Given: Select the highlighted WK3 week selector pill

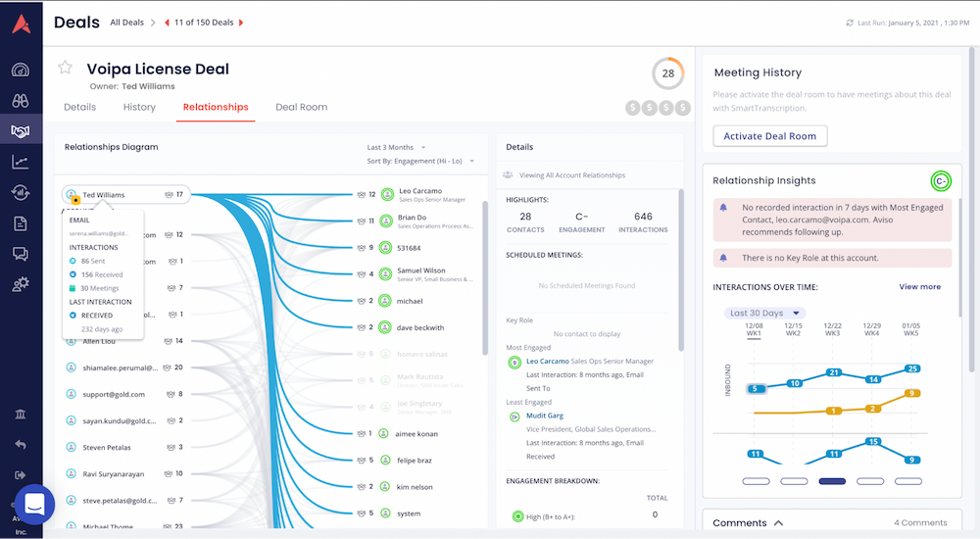Looking at the screenshot, I should (832, 481).
